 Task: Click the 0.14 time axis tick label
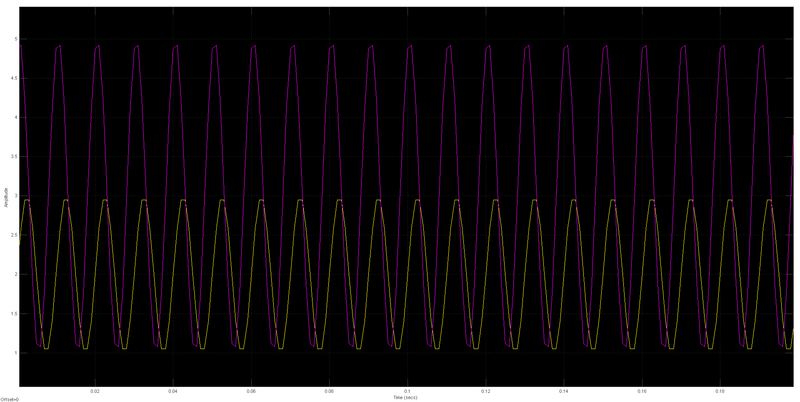tap(563, 391)
